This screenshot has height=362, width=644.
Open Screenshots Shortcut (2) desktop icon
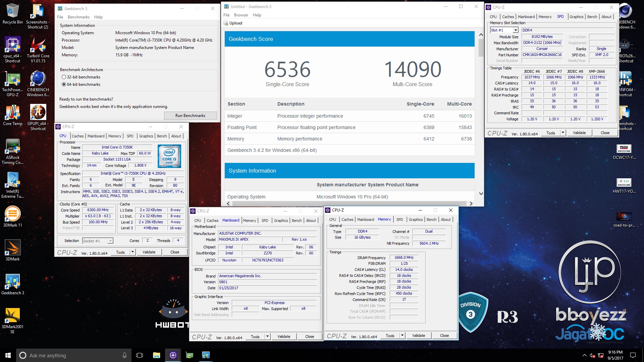(38, 16)
